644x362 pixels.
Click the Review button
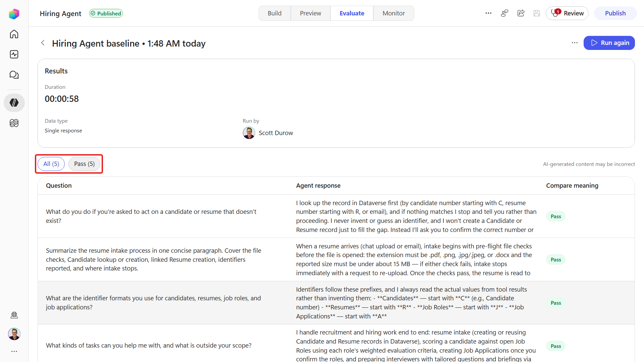tap(567, 13)
